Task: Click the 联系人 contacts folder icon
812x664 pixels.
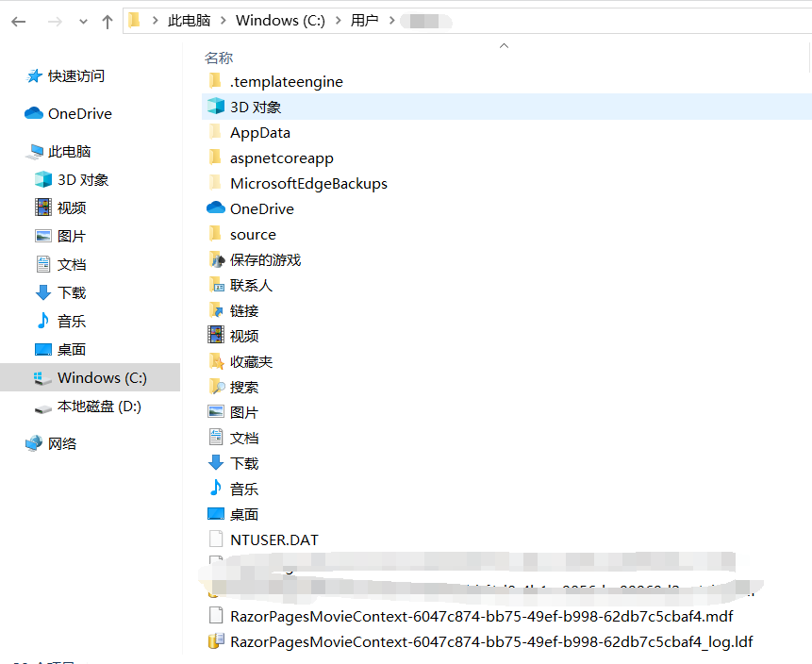Action: click(217, 285)
